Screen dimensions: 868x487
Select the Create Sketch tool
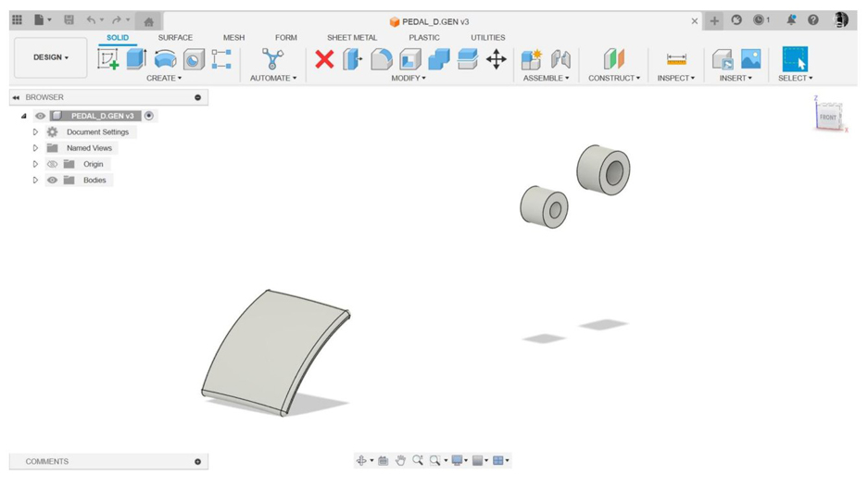108,59
